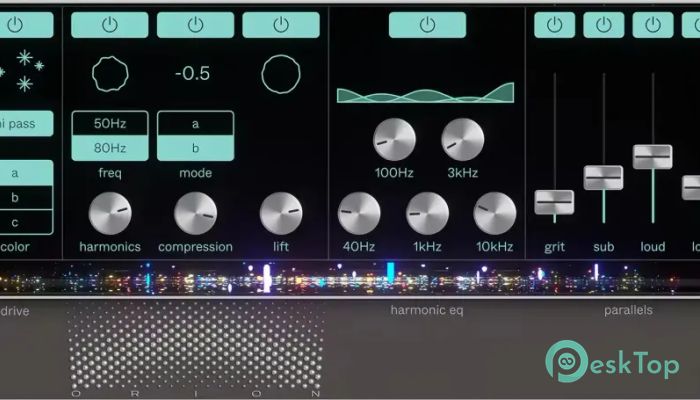Screen dimensions: 700x400
Task: Click the 3kHz EQ knob
Action: (462, 139)
